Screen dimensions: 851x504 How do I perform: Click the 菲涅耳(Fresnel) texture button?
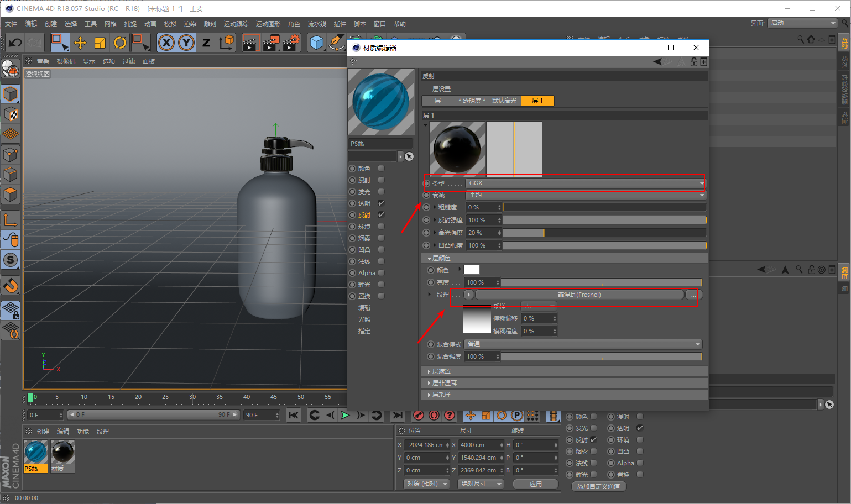pos(579,295)
